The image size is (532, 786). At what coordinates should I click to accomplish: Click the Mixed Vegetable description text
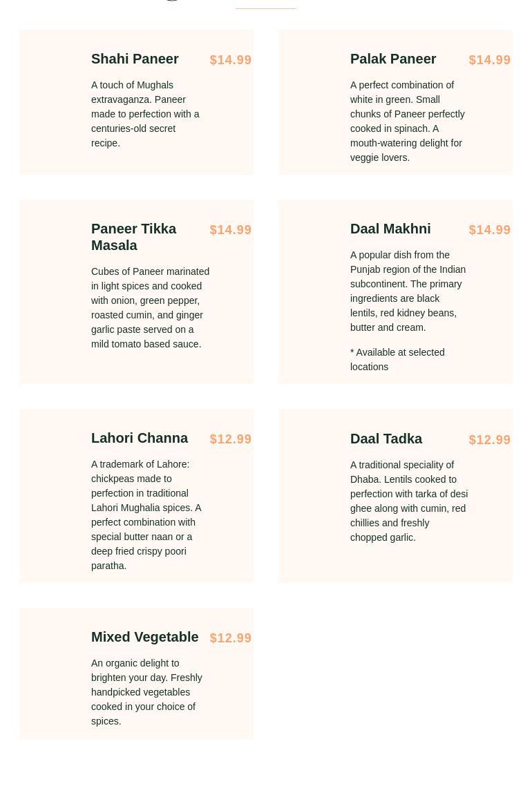point(146,692)
